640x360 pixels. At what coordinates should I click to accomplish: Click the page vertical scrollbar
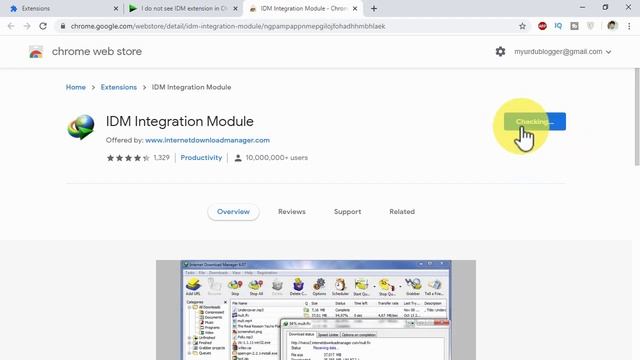pos(637,117)
